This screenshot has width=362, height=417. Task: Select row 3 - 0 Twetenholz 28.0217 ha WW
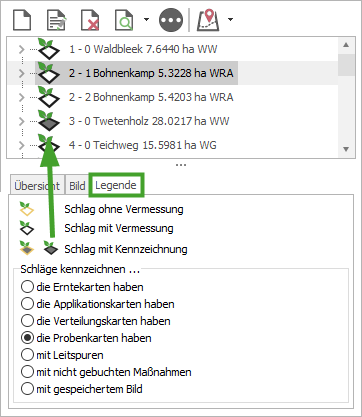(149, 121)
